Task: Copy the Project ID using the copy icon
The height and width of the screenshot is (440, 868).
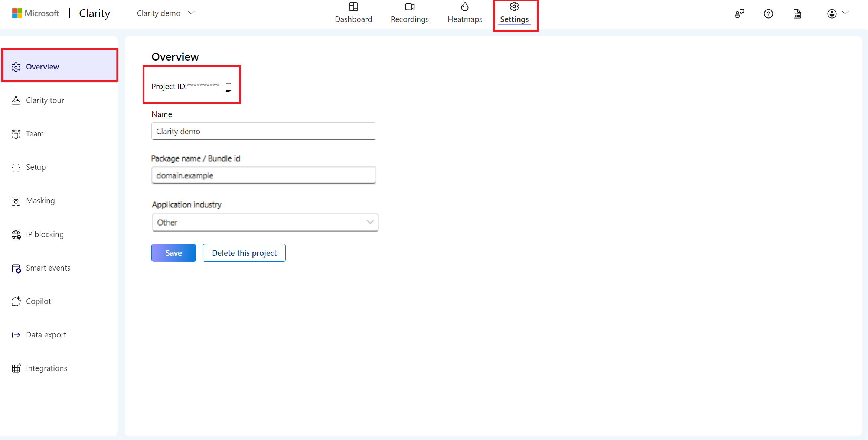Action: (x=228, y=87)
